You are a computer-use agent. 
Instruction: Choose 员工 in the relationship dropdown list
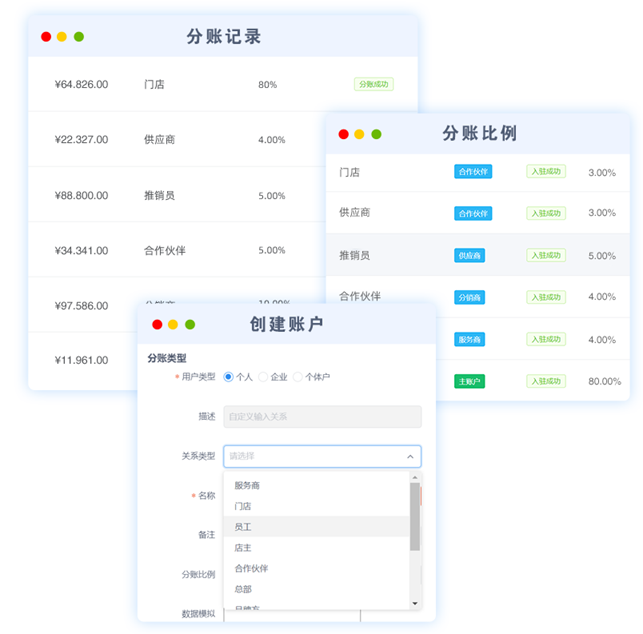click(x=243, y=526)
